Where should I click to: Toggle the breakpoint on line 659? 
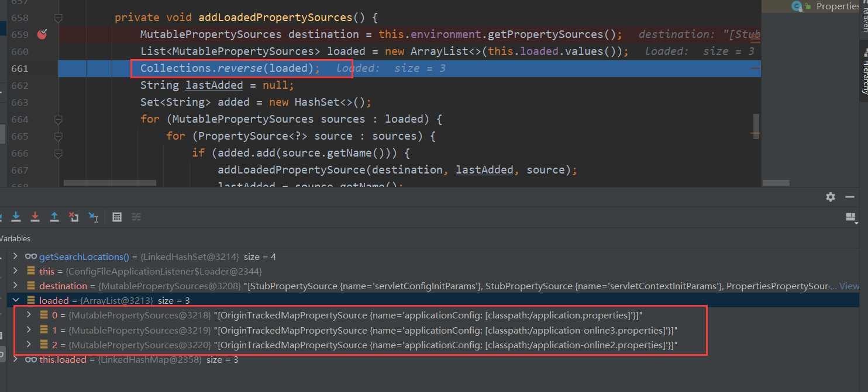tap(42, 34)
